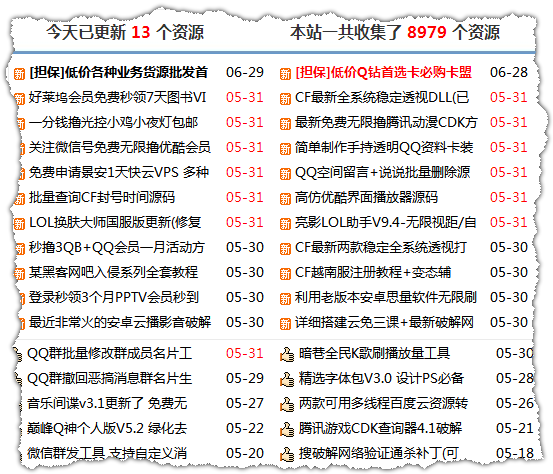Click the new-badge icon beside CF最新全系统稳定透视DLL
553x474 pixels.
pos(285,99)
